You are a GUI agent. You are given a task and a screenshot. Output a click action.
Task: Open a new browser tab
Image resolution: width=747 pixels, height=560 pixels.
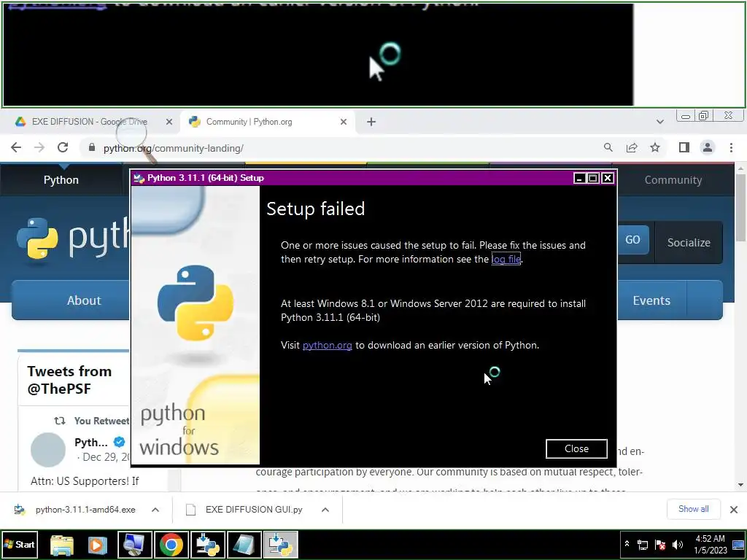click(371, 122)
